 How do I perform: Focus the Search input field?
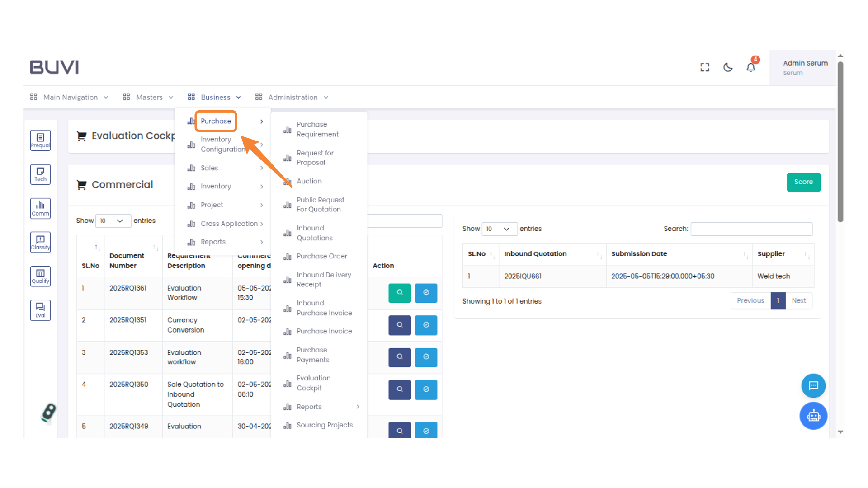(x=751, y=229)
